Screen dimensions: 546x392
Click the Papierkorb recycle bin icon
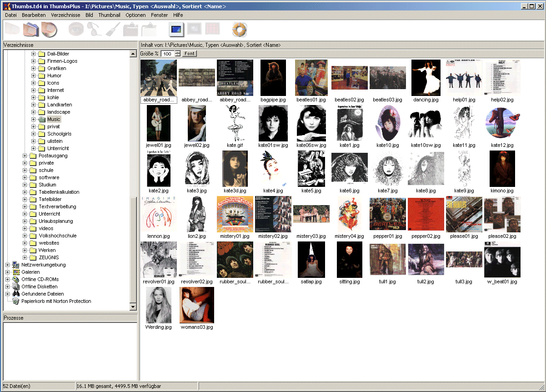pos(16,301)
